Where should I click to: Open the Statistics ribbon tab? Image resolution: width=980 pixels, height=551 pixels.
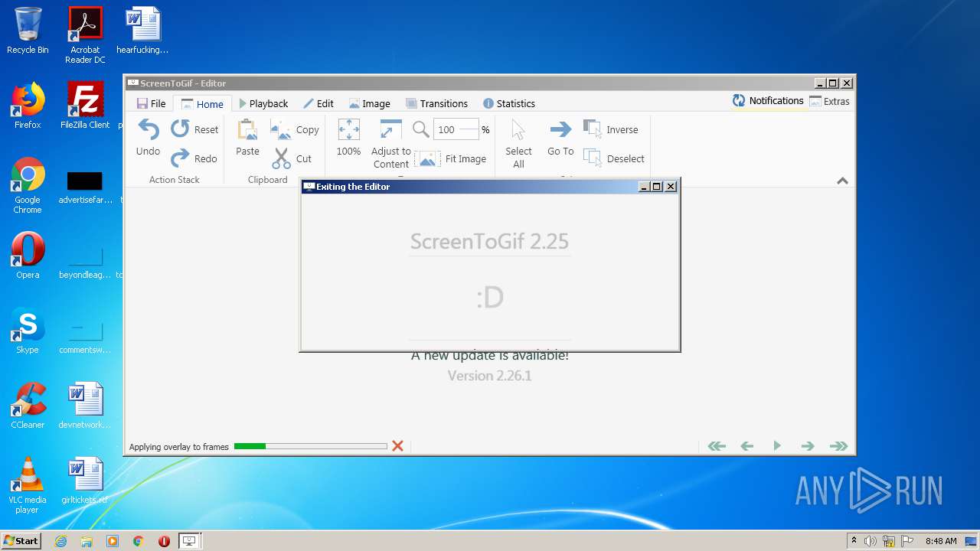coord(508,103)
